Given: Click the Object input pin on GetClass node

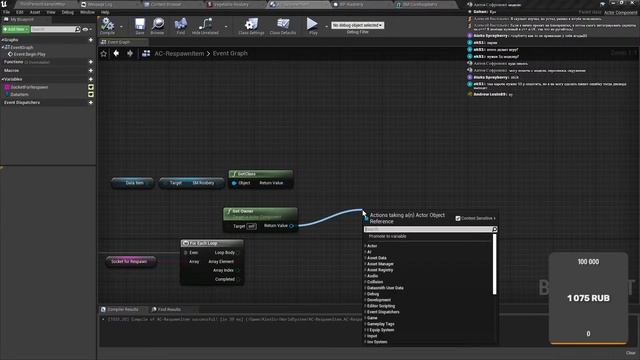Looking at the screenshot, I should 234,183.
